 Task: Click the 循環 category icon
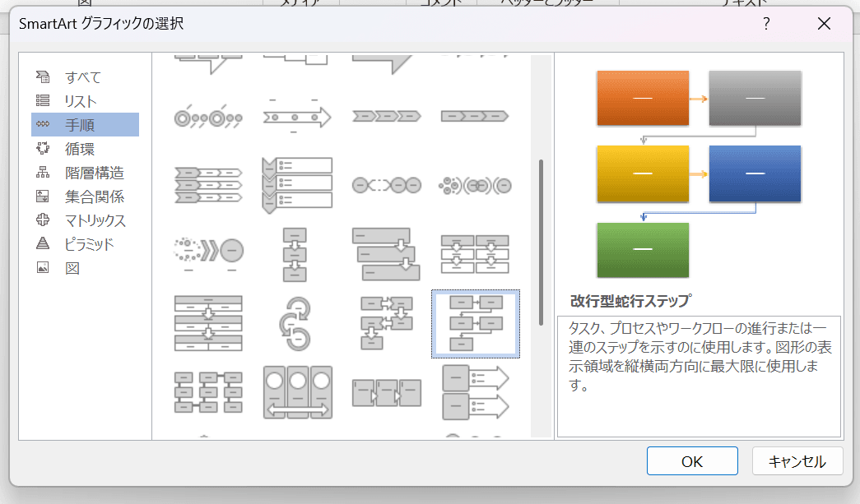point(43,149)
